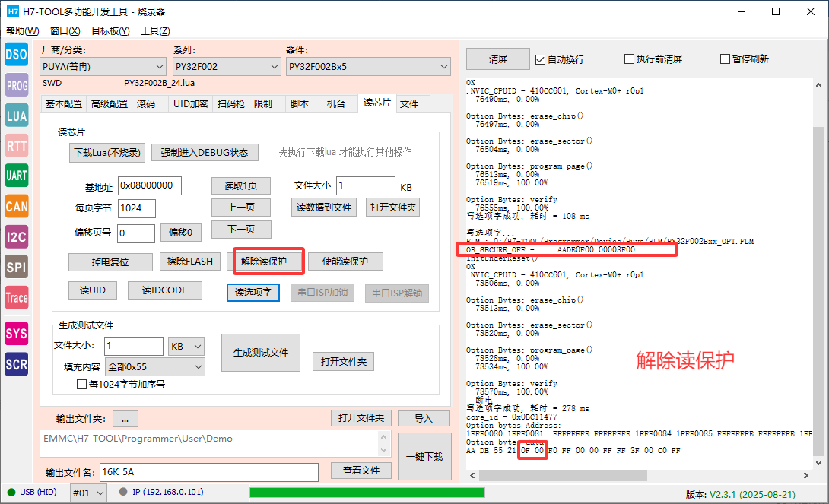Open the DSO oscilloscope tool in sidebar
This screenshot has width=829, height=504.
click(17, 54)
